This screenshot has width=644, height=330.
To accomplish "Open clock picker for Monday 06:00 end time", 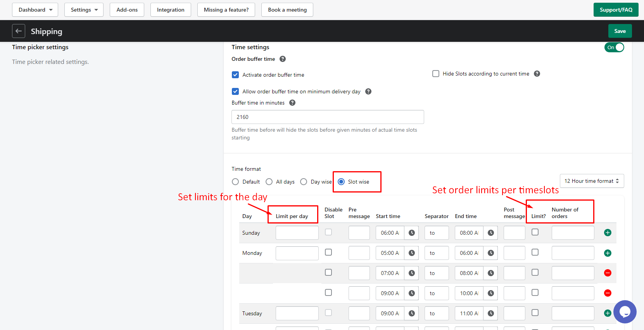I will pos(491,253).
